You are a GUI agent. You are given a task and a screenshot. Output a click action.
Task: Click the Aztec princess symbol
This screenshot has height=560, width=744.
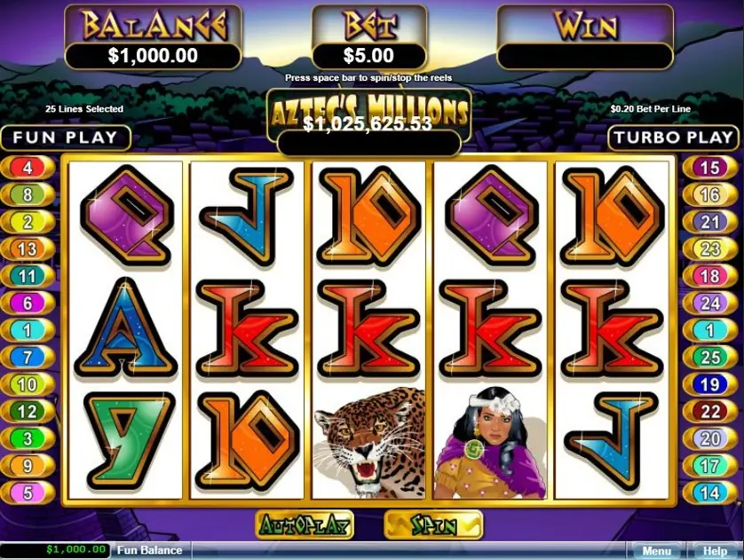pyautogui.click(x=490, y=443)
